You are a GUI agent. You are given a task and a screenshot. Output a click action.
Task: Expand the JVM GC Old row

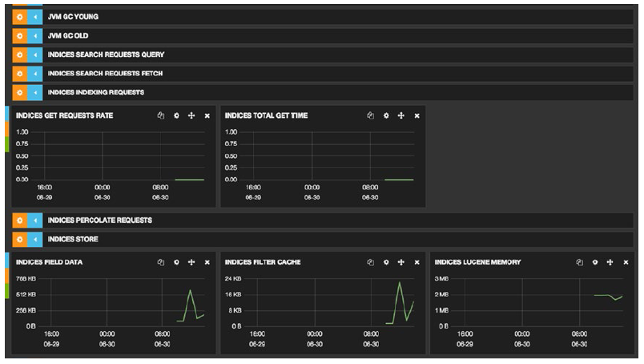[35, 36]
